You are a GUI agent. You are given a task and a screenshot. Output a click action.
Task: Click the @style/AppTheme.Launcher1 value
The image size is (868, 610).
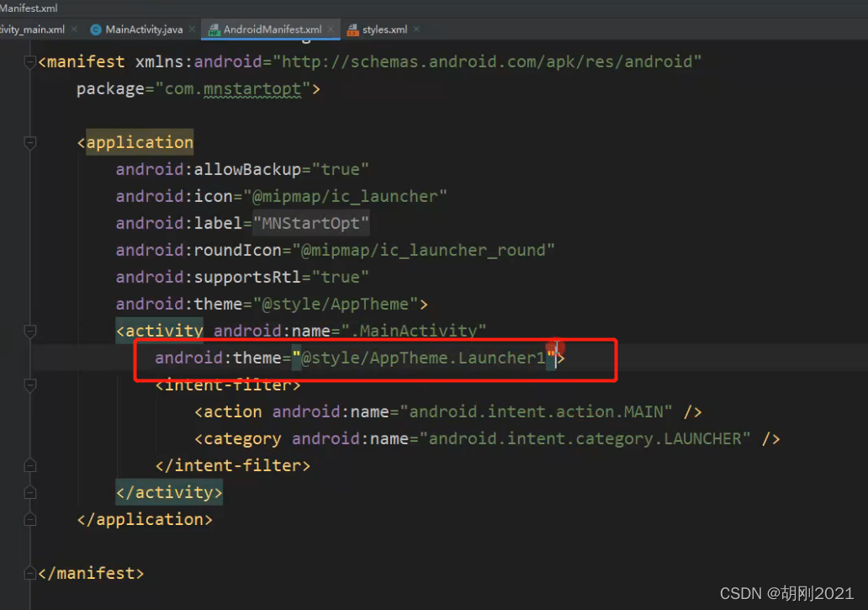[423, 358]
